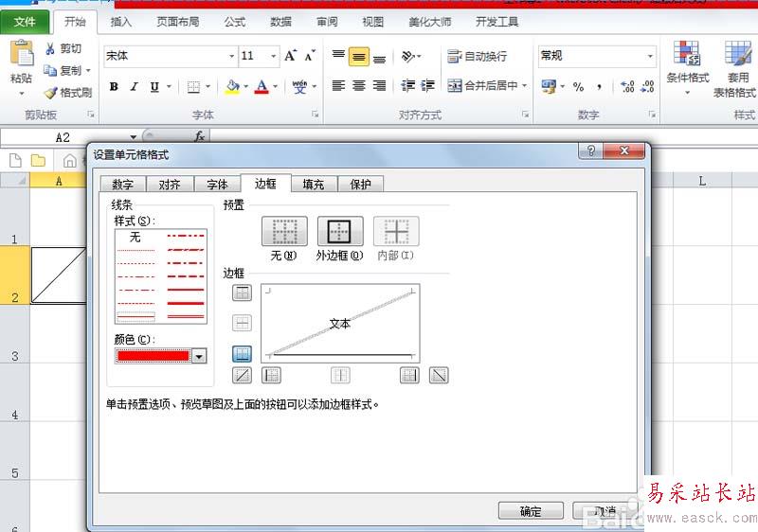This screenshot has width=758, height=532.
Task: Open the number format 常规 dropdown
Action: pyautogui.click(x=650, y=57)
